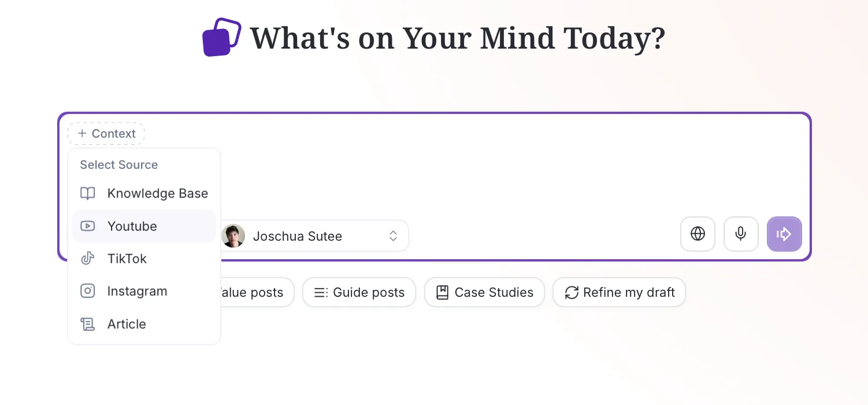Screen dimensions: 868x405
Task: Click the Instagram camera icon
Action: click(x=87, y=291)
